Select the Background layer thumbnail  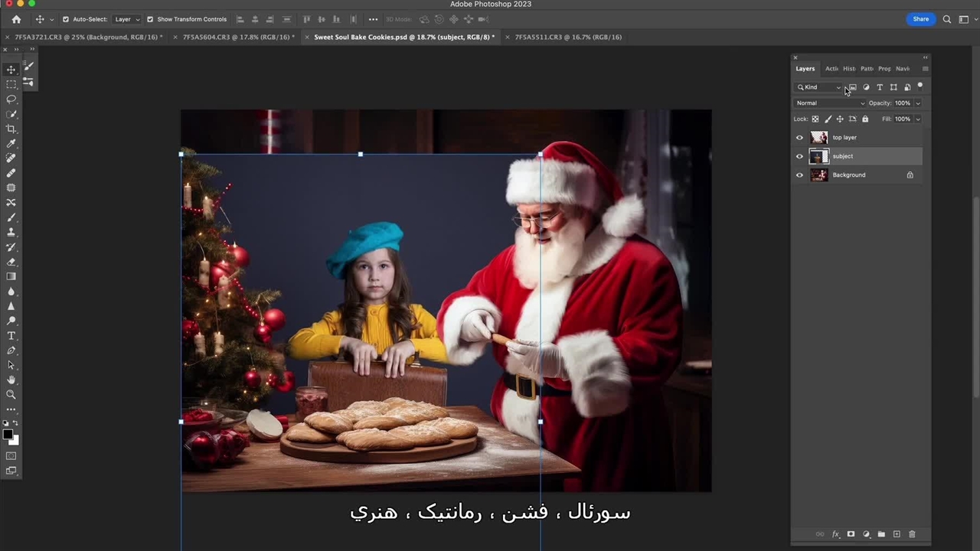point(819,175)
